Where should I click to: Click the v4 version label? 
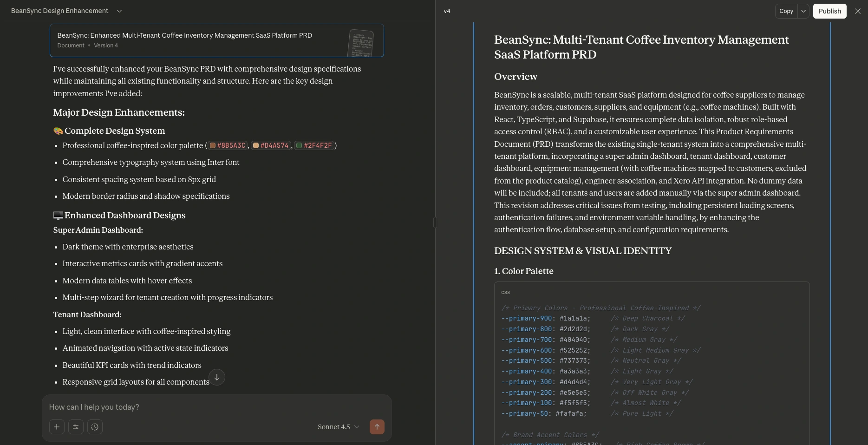[447, 11]
